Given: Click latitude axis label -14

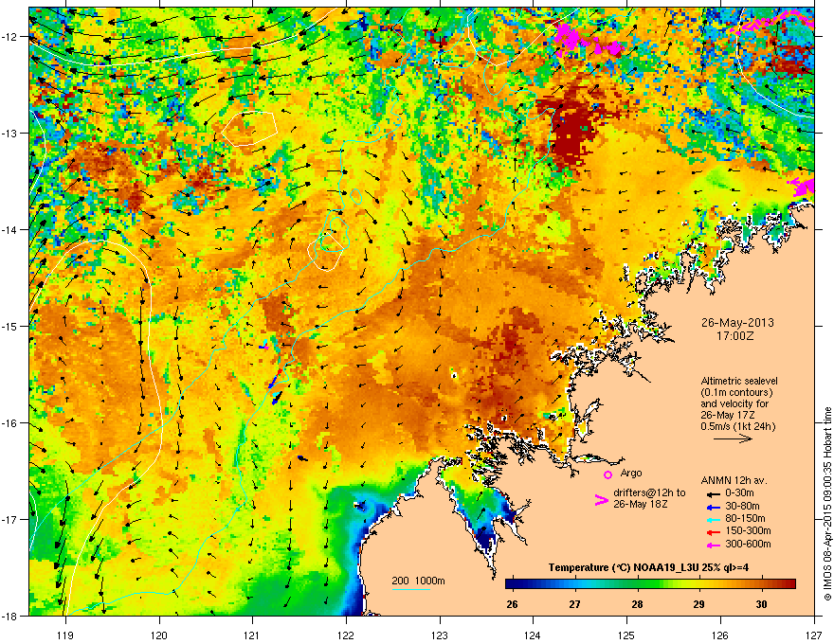Looking at the screenshot, I should (10, 229).
